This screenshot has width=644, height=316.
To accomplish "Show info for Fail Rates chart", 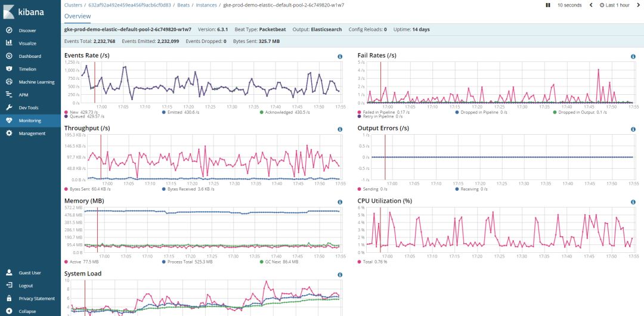I will coord(633,57).
